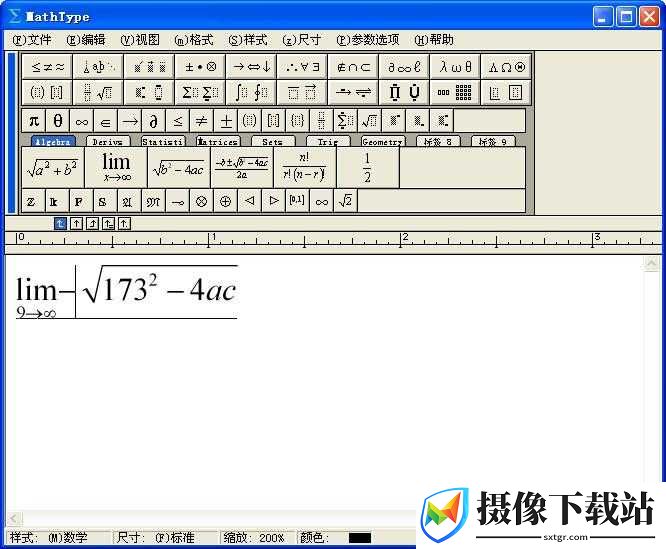The image size is (666, 549).
Task: Insert the element-of symbol
Action: pos(105,121)
